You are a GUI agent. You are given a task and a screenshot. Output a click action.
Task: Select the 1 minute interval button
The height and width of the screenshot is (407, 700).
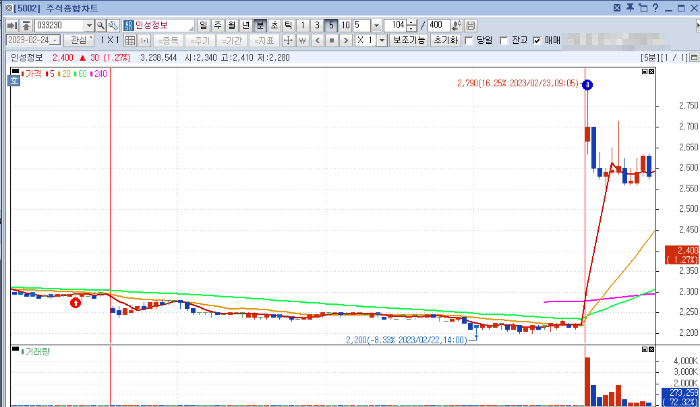click(303, 25)
